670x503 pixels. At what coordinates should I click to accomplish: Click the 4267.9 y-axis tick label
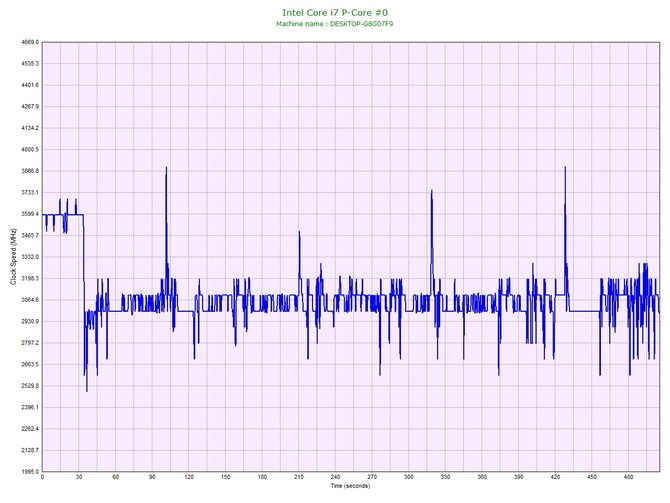point(30,107)
